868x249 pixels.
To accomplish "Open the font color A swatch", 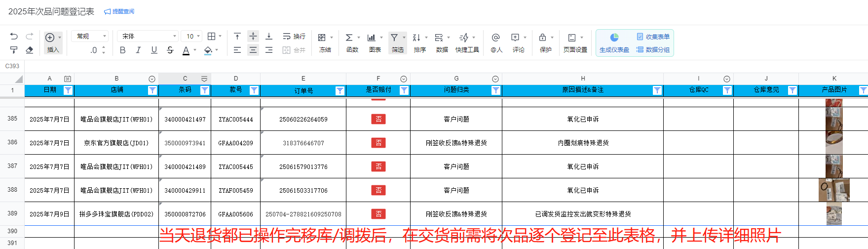I will pos(186,50).
